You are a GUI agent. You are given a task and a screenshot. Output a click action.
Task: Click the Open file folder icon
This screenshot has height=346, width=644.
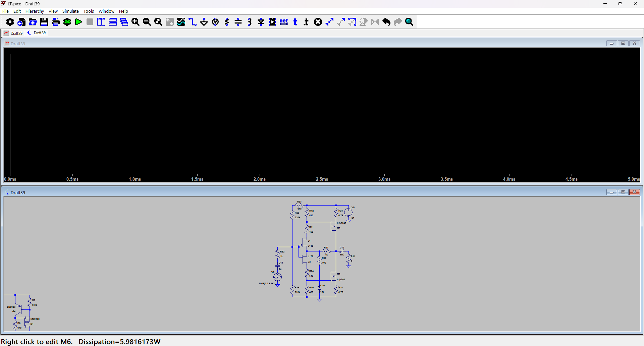click(x=33, y=22)
